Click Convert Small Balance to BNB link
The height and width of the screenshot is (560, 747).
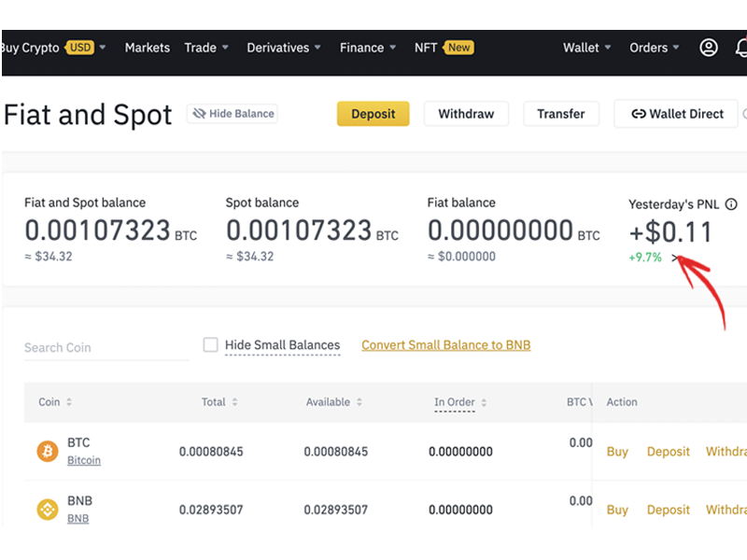[446, 344]
